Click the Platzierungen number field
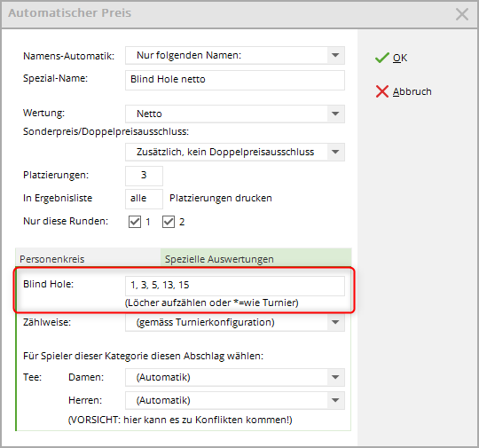Image resolution: width=479 pixels, height=448 pixels. [x=144, y=176]
